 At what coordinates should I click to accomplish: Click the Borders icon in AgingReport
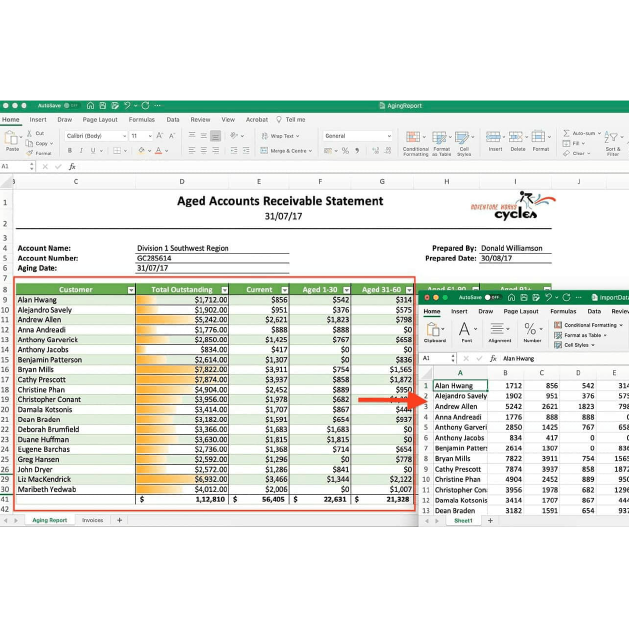(x=117, y=150)
